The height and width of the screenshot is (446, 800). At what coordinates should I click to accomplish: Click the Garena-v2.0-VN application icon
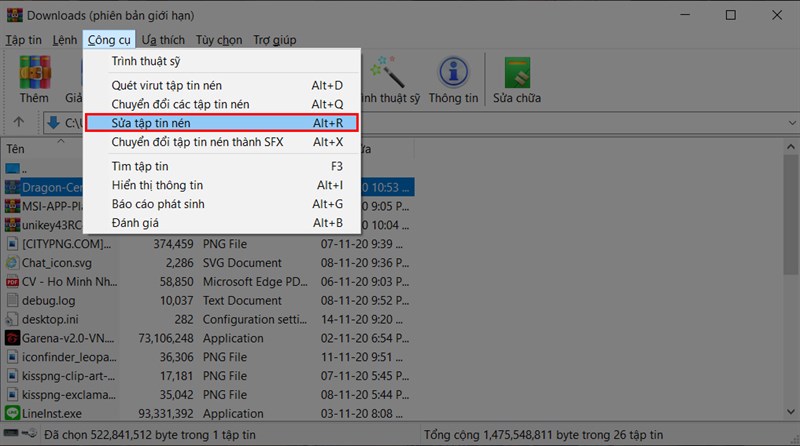(12, 338)
